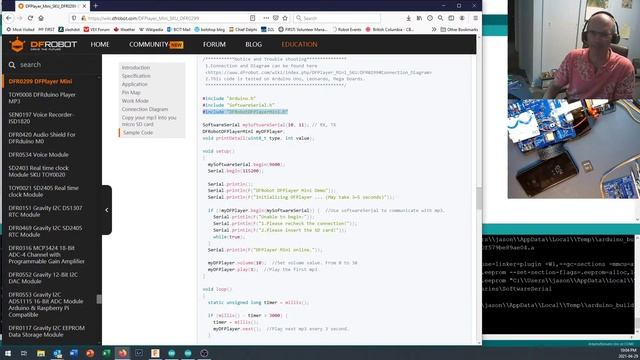Open TOY0008 DFRduino Player MP3 page

[x=42, y=98]
